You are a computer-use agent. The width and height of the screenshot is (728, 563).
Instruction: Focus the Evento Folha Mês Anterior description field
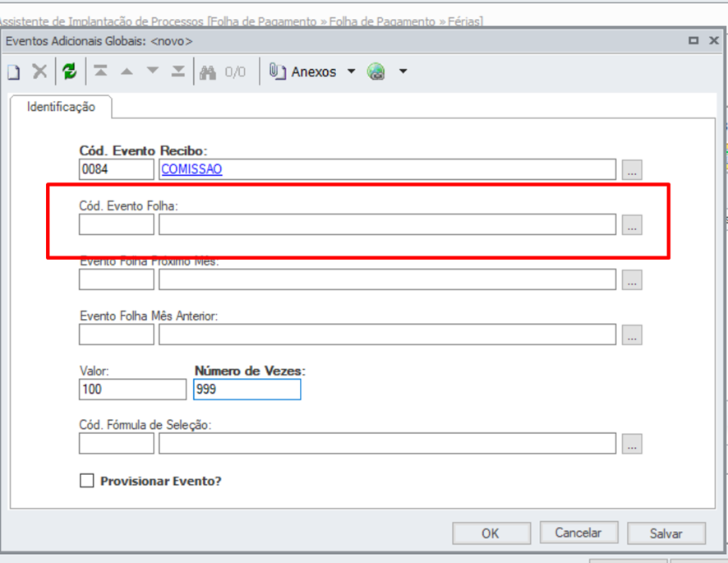click(387, 335)
